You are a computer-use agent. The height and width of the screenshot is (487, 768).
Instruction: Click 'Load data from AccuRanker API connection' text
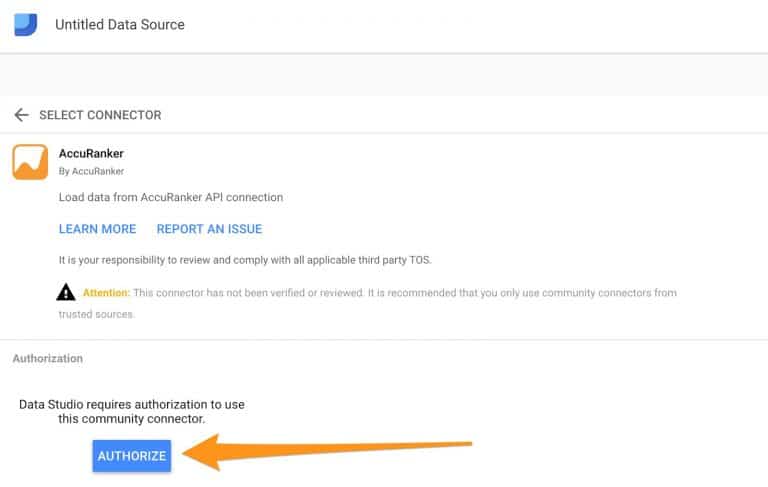[x=171, y=197]
